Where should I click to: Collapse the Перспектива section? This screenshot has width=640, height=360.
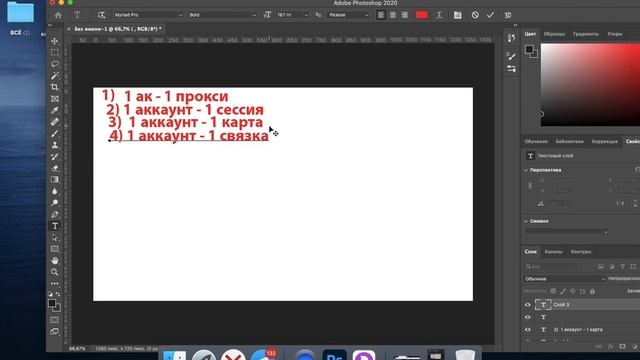(x=526, y=170)
